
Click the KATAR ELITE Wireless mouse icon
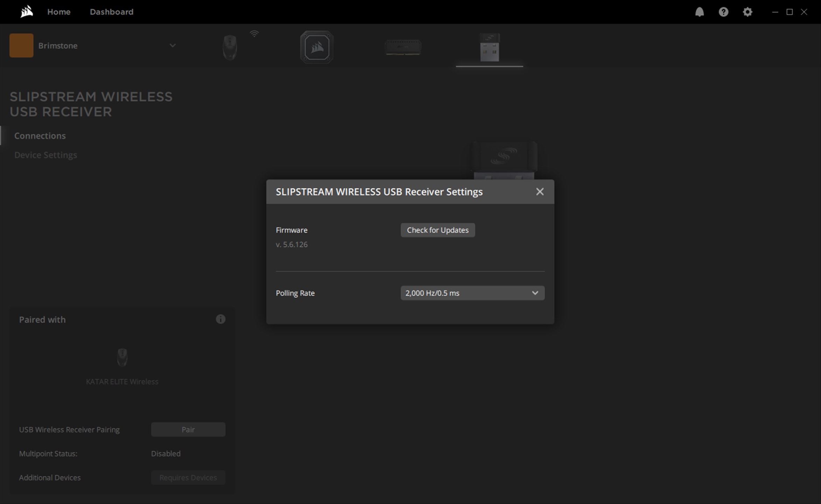click(122, 357)
